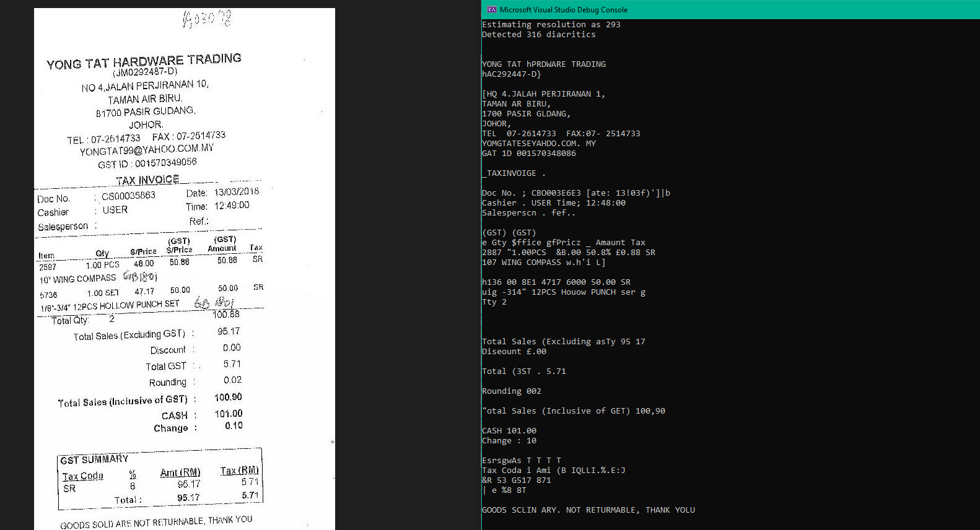
Task: Click 'GST SUMMARY' box heading on receipt image
Action: (94, 459)
